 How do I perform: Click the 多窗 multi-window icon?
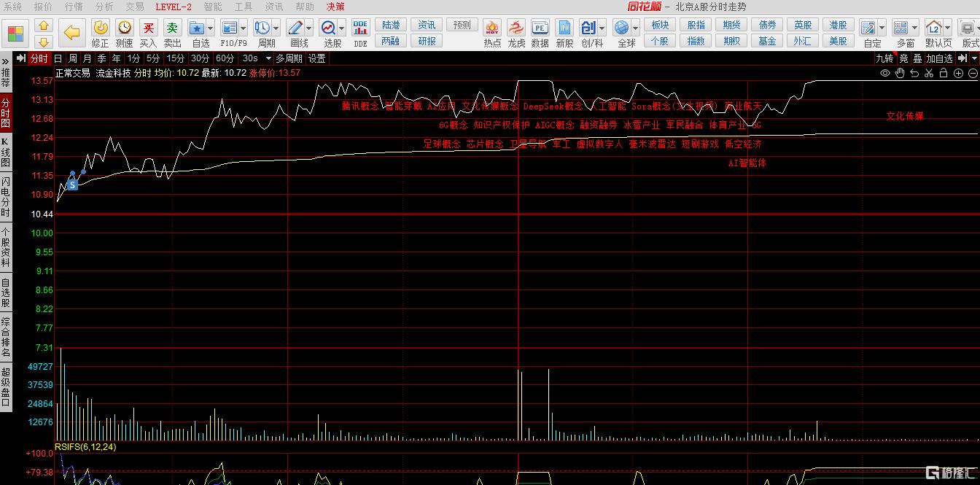pyautogui.click(x=901, y=28)
